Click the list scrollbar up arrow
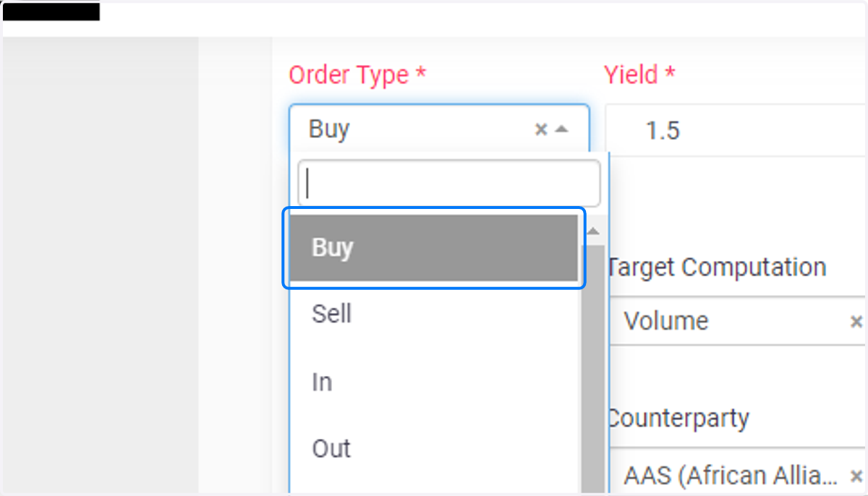Viewport: 868px width, 496px height. click(x=593, y=232)
